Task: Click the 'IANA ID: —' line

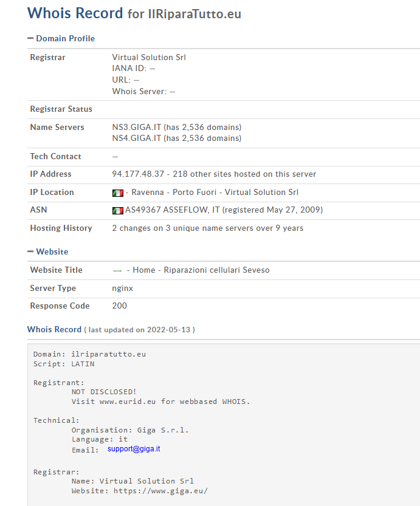Action: [134, 69]
